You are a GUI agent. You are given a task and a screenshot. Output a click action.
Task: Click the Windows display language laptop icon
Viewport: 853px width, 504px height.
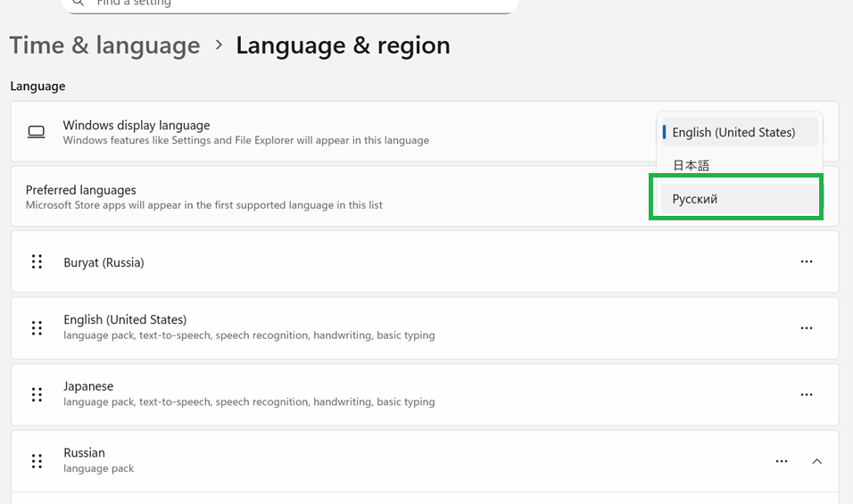pyautogui.click(x=37, y=132)
